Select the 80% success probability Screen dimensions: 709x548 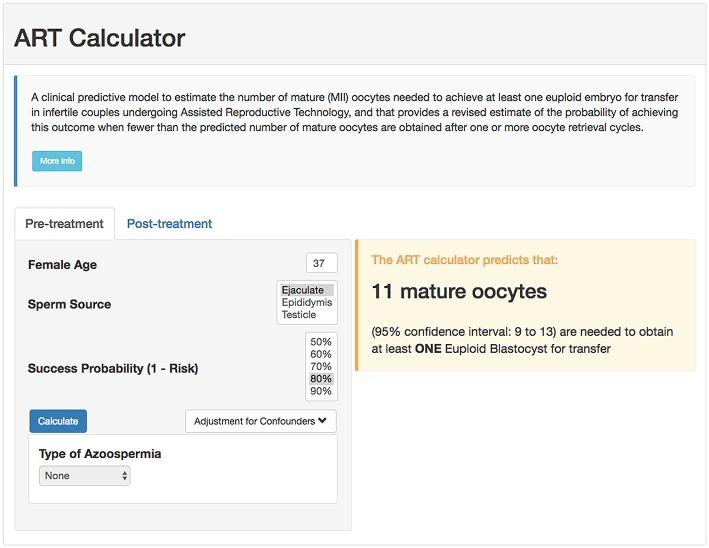coord(321,379)
